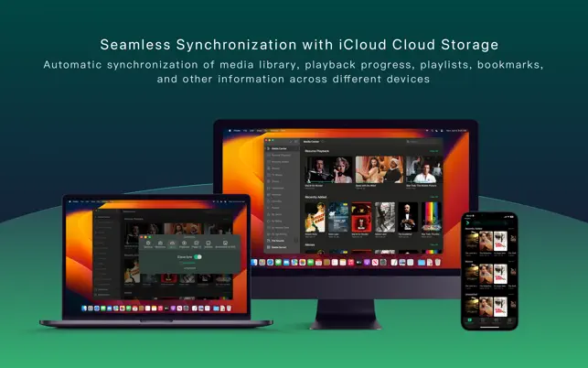Toggle the iCloud Sync switch on the MacBook
This screenshot has width=588, height=368.
click(198, 257)
